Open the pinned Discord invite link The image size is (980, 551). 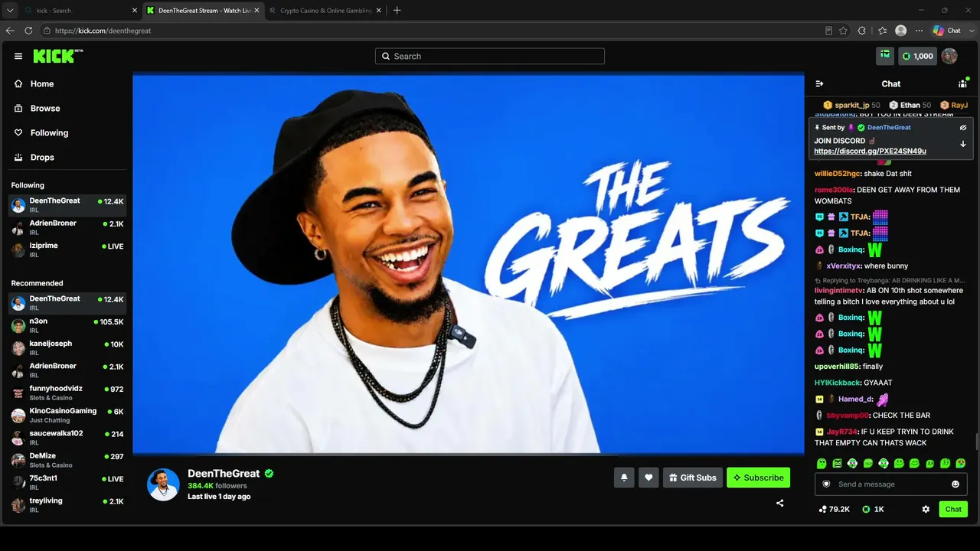point(870,152)
